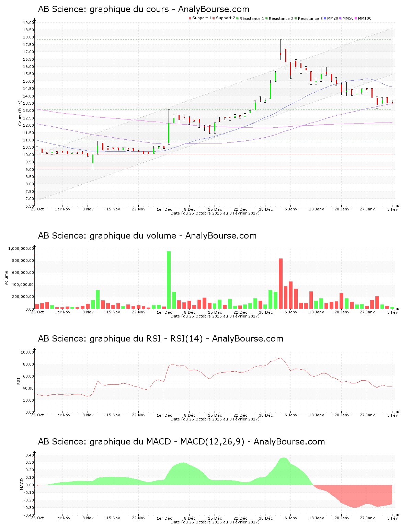Click the date range caption under the volume chart
412x532 pixels.
(215, 316)
